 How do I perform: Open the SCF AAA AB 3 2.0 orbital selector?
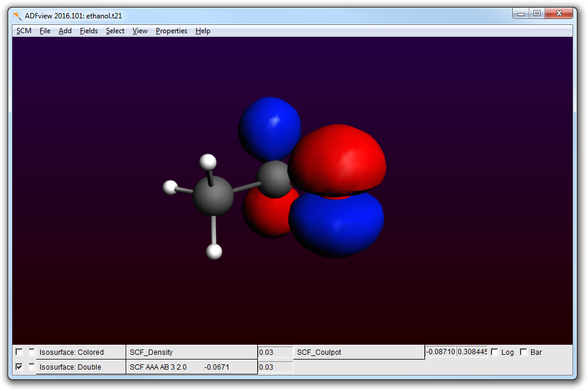[191, 367]
